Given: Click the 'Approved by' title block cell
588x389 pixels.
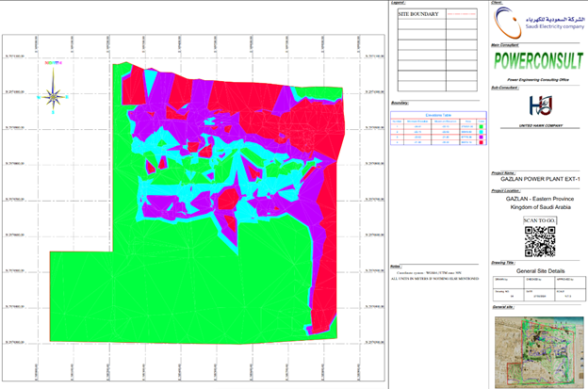Looking at the screenshot, I should [x=570, y=283].
